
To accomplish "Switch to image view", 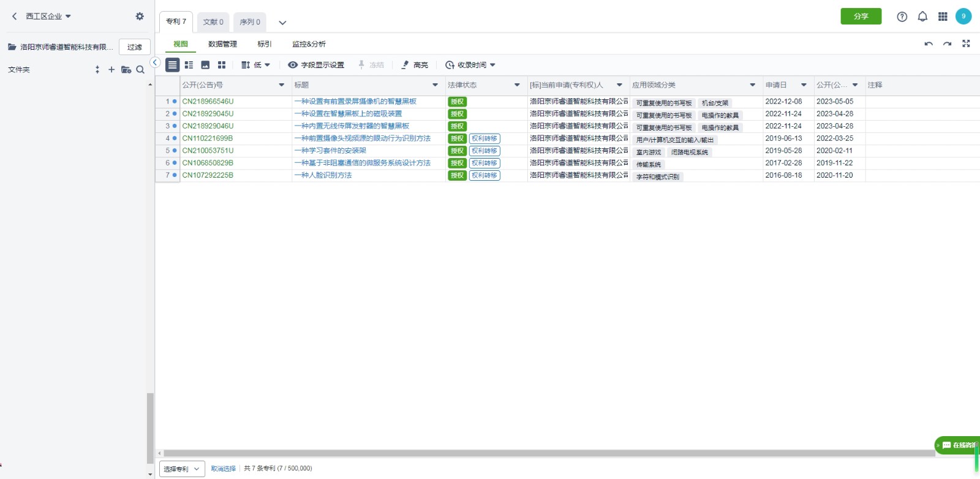I will point(205,65).
